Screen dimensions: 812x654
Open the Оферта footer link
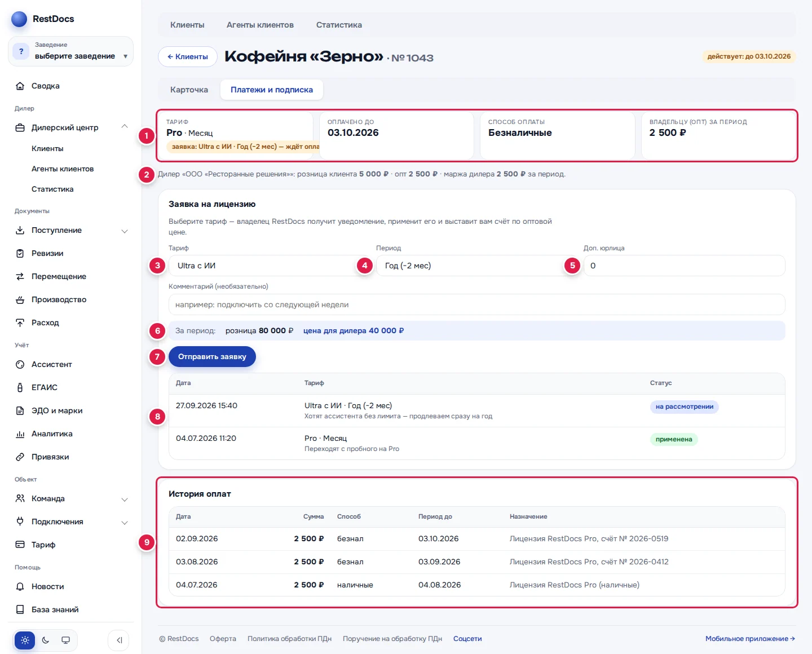223,639
